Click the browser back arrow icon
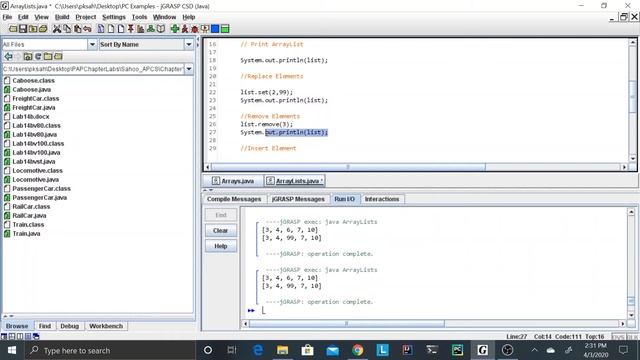The width and height of the screenshot is (640, 360). click(x=8, y=56)
